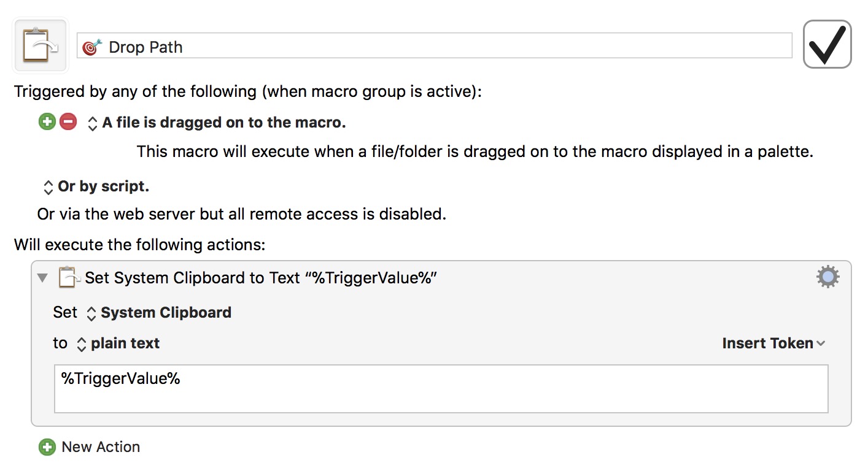Open the action gear menu

pyautogui.click(x=828, y=277)
